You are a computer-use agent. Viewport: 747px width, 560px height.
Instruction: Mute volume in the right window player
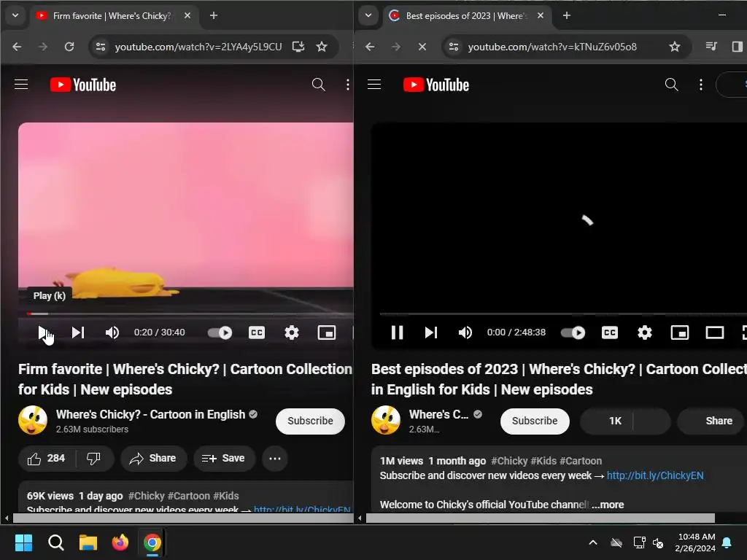(465, 332)
